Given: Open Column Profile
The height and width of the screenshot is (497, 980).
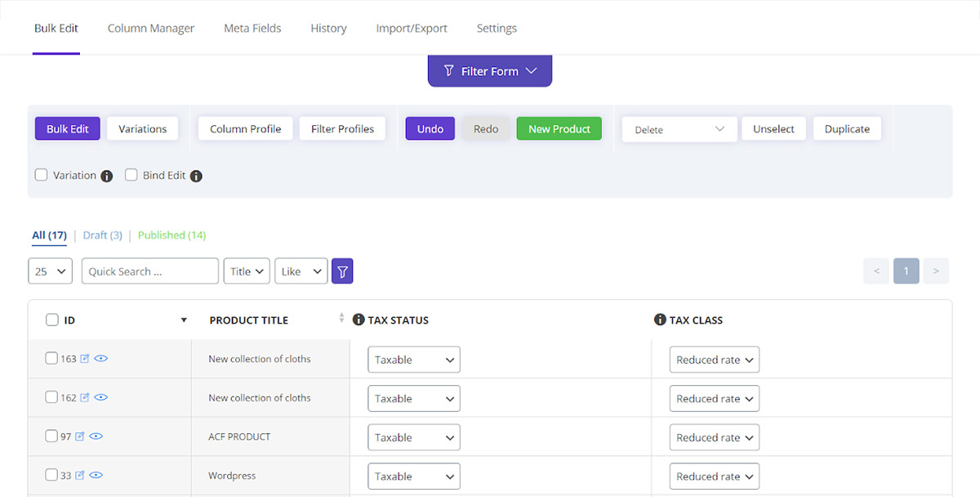Looking at the screenshot, I should pyautogui.click(x=246, y=128).
